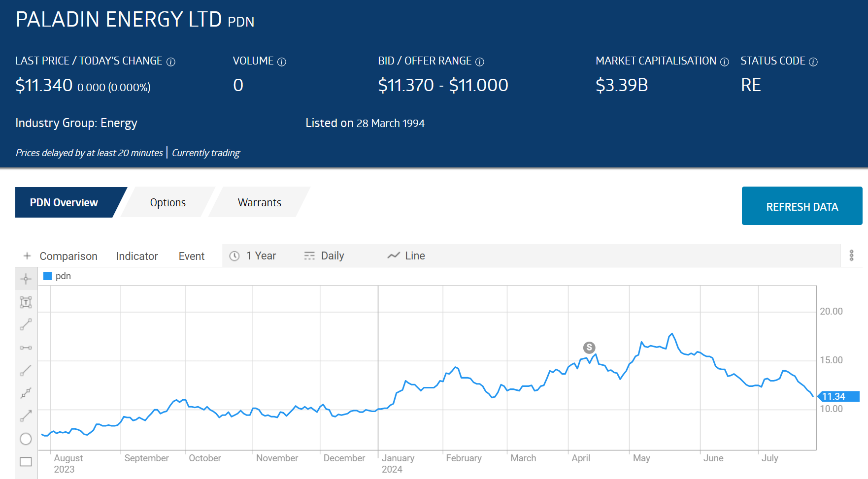Add a Comparison series
868x479 pixels.
(x=68, y=256)
